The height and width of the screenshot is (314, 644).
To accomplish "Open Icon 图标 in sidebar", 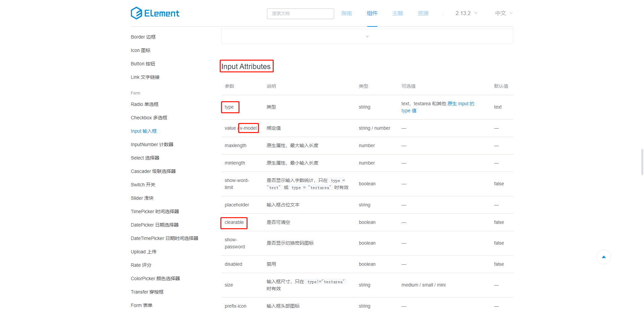I will tap(141, 50).
